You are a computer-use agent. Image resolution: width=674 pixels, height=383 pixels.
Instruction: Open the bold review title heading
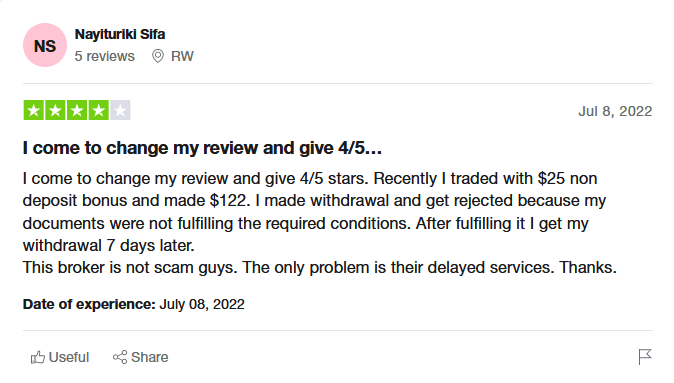click(x=202, y=148)
